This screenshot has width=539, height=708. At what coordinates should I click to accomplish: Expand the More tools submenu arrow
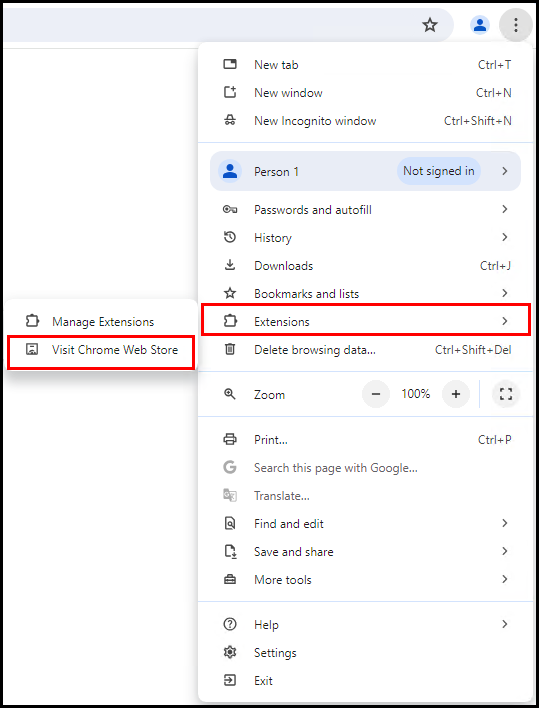click(505, 579)
